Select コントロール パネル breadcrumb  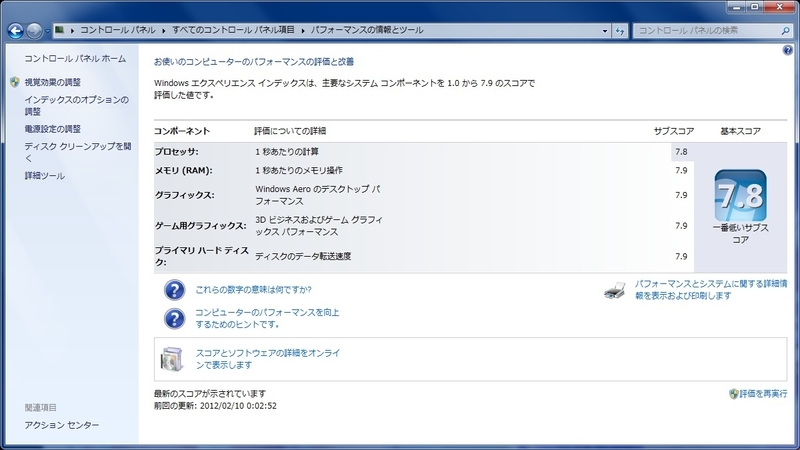tap(118, 30)
